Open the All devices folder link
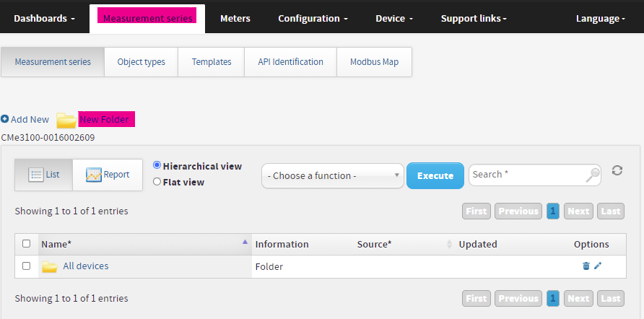Image resolution: width=644 pixels, height=319 pixels. coord(85,266)
